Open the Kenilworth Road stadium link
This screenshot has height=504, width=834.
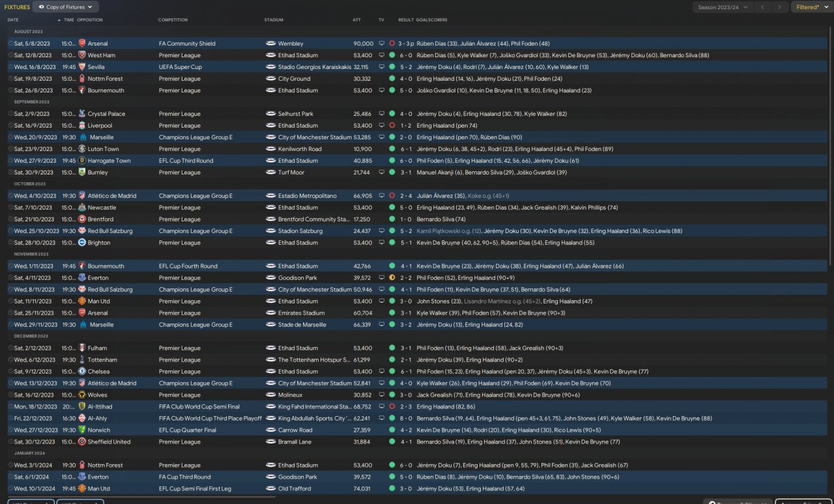coord(298,149)
